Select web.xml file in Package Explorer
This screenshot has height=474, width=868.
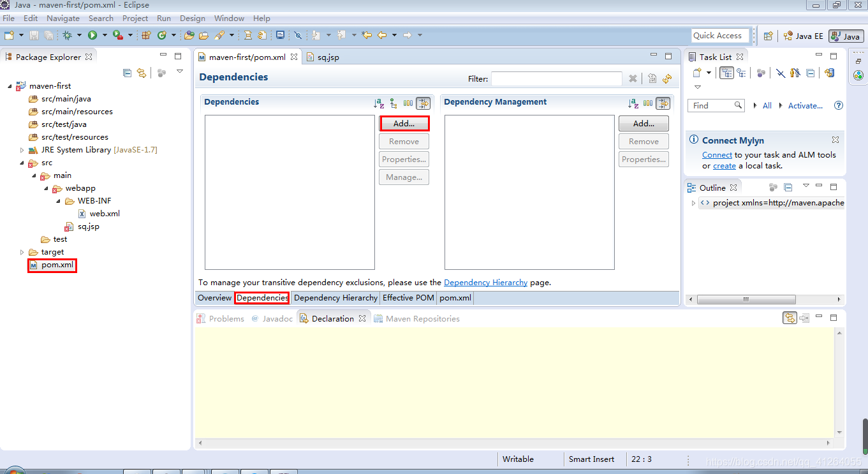tap(99, 214)
